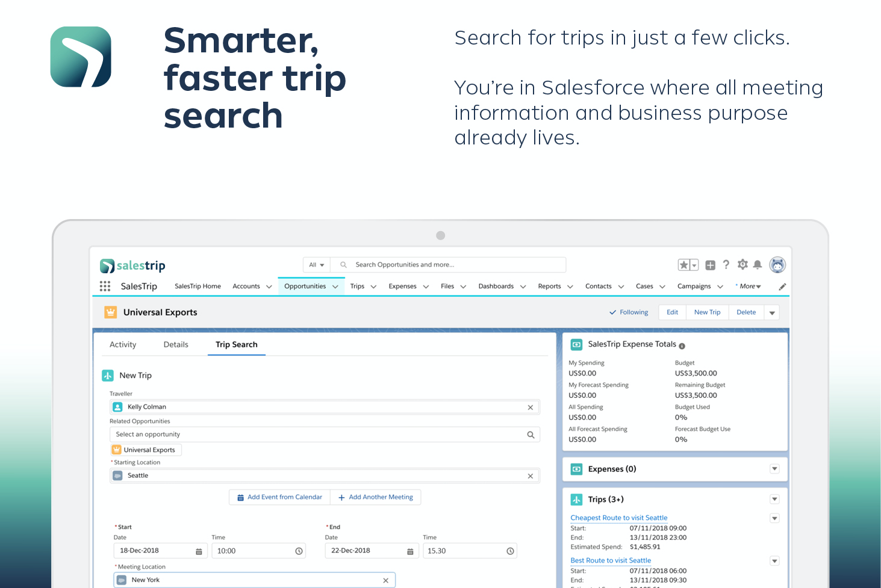Click the salestrip logo in the app header
The image size is (881, 588).
pyautogui.click(x=132, y=266)
